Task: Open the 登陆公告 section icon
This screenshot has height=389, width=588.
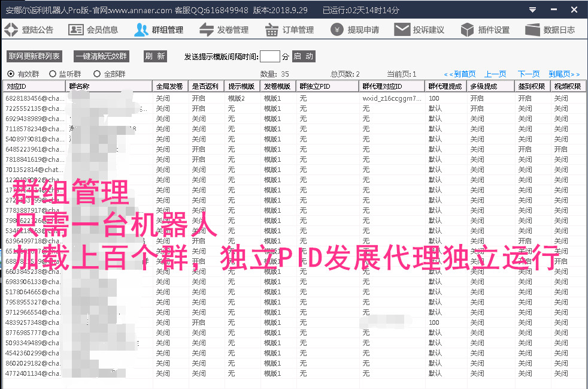Action: tap(11, 29)
